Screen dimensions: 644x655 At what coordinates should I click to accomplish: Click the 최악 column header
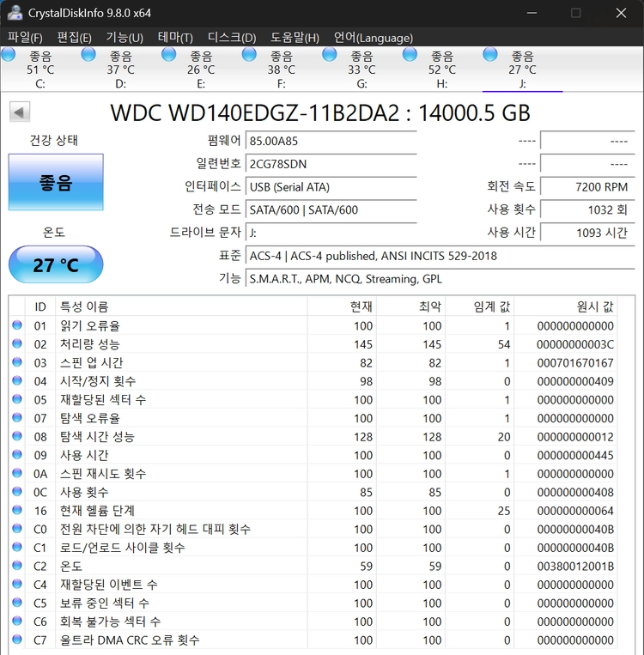pos(410,306)
